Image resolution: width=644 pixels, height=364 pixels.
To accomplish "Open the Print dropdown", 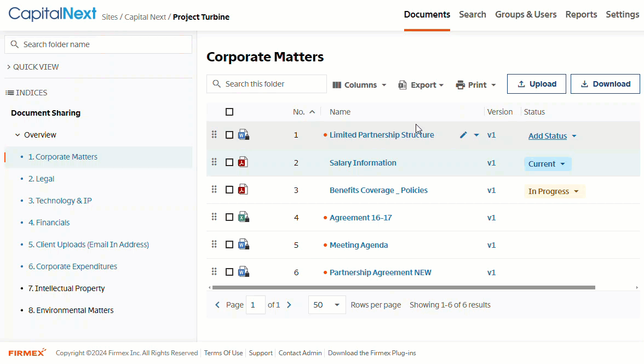I will point(475,85).
